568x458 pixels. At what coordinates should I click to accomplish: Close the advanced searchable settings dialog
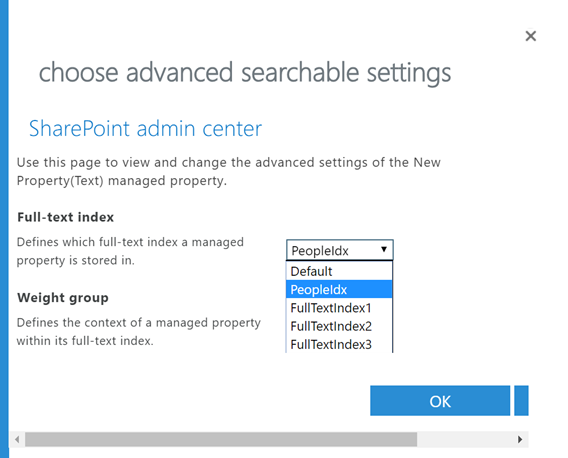pos(531,36)
